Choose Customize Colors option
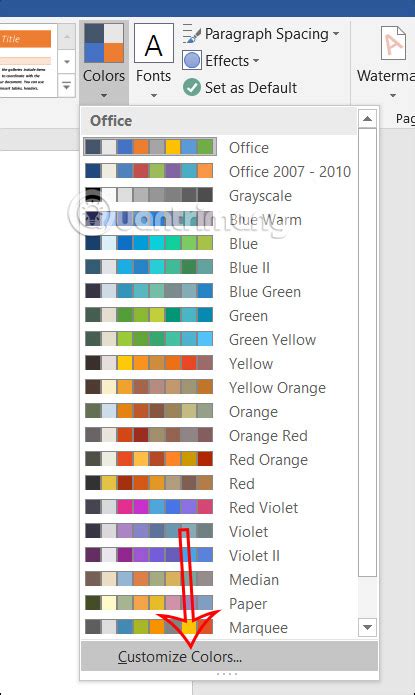Screen dimensions: 415x695 229,656
